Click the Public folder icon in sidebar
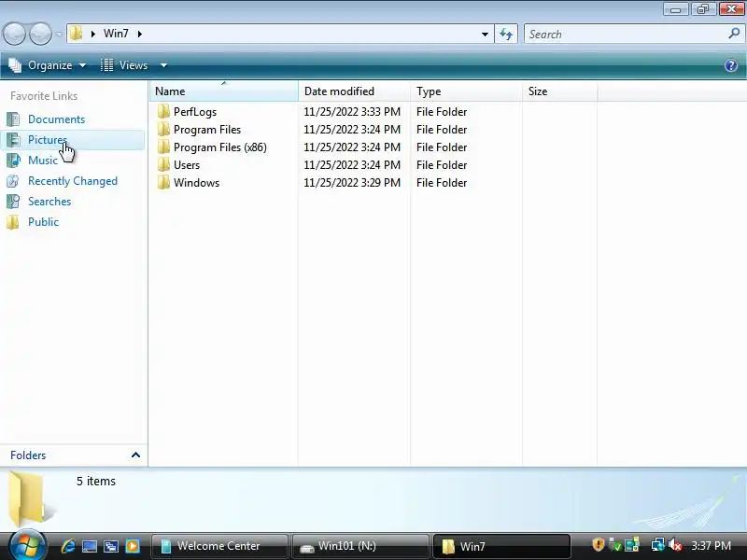 coord(13,222)
